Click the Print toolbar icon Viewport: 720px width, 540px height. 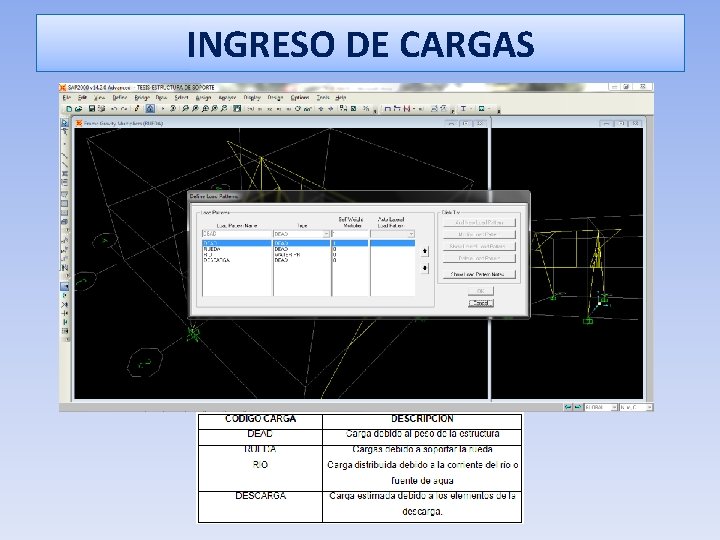(x=101, y=109)
